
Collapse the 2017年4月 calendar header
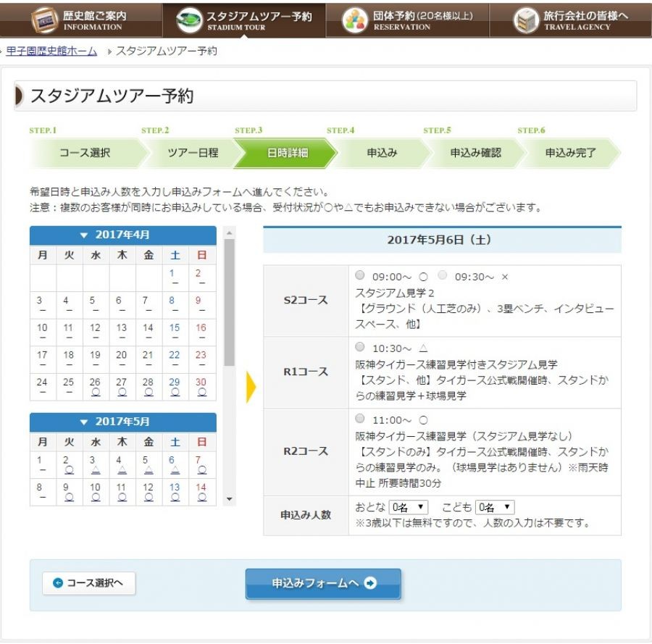coord(123,235)
